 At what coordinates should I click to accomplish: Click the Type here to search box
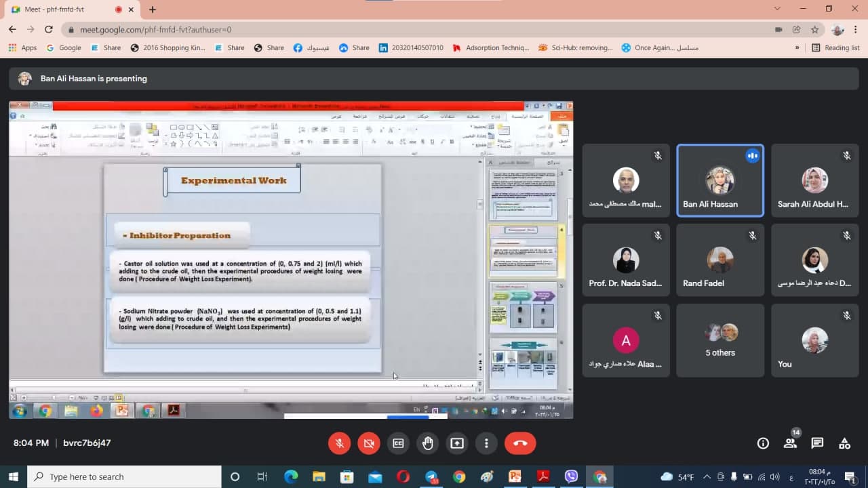(x=124, y=476)
